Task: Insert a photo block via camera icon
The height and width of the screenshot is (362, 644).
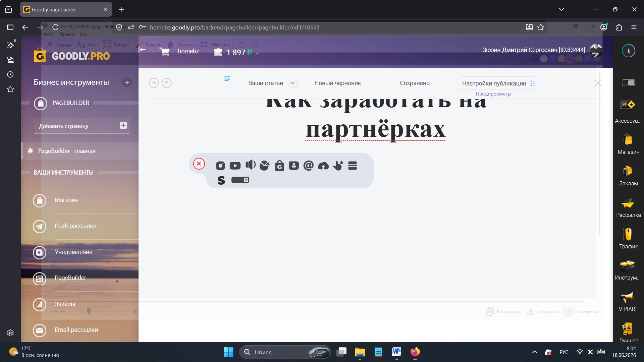Action: pyautogui.click(x=220, y=166)
